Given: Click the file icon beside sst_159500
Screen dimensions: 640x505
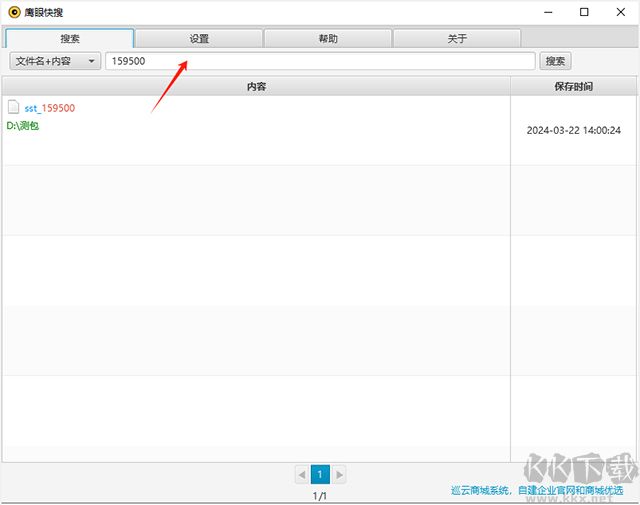Looking at the screenshot, I should click(x=14, y=107).
